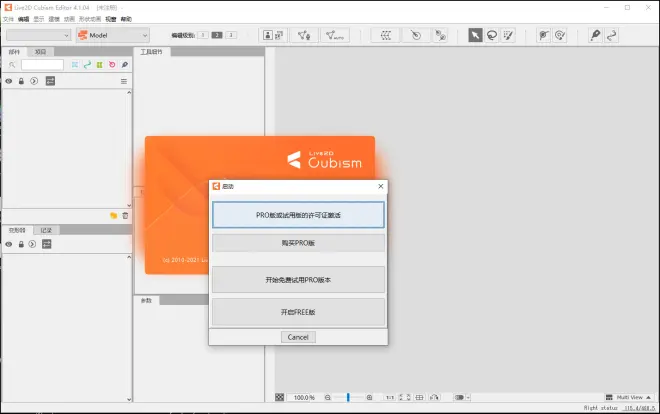This screenshot has height=414, width=660.
Task: Click the deformer-with-brush toolbar icon
Action: [x=440, y=35]
